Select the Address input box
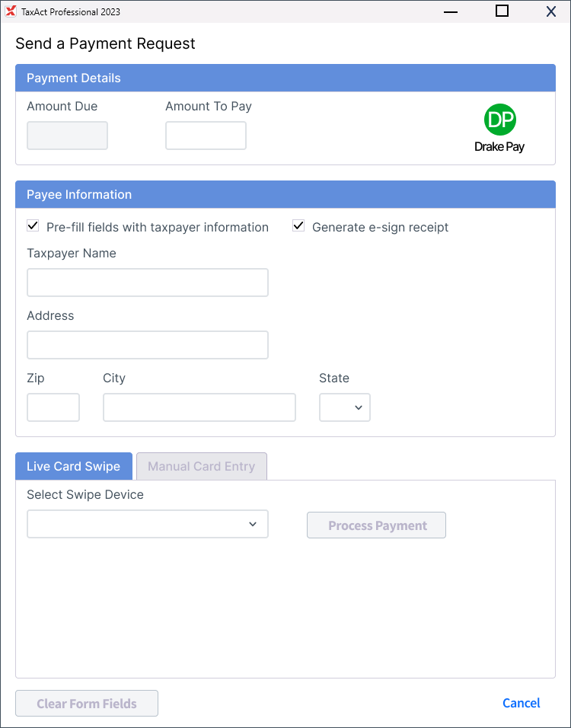 (x=148, y=345)
